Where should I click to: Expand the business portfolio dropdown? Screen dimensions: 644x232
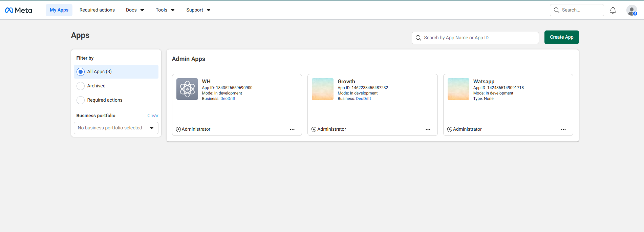tap(116, 128)
